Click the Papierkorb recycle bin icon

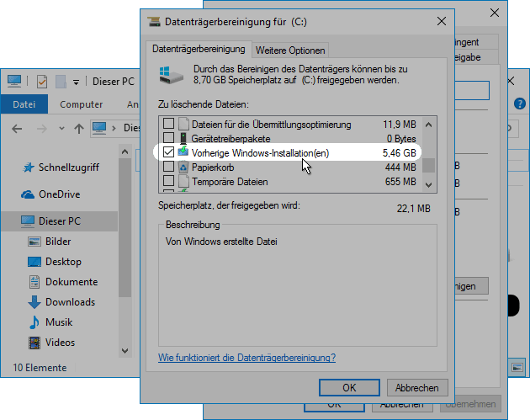click(183, 167)
